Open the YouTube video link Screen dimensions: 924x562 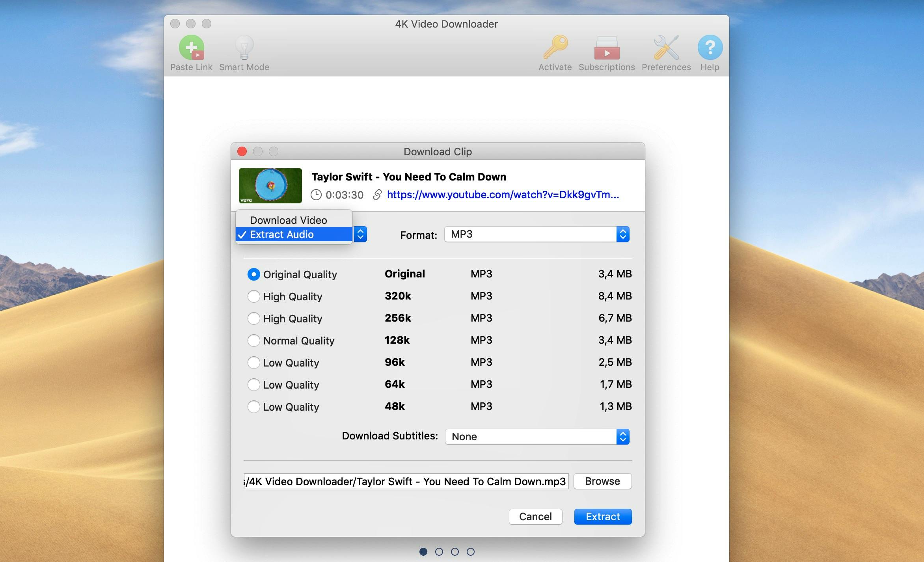pyautogui.click(x=501, y=194)
